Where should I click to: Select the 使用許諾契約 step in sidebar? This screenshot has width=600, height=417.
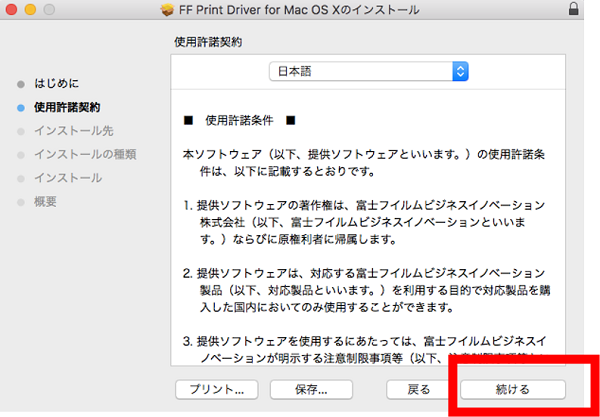(x=67, y=106)
